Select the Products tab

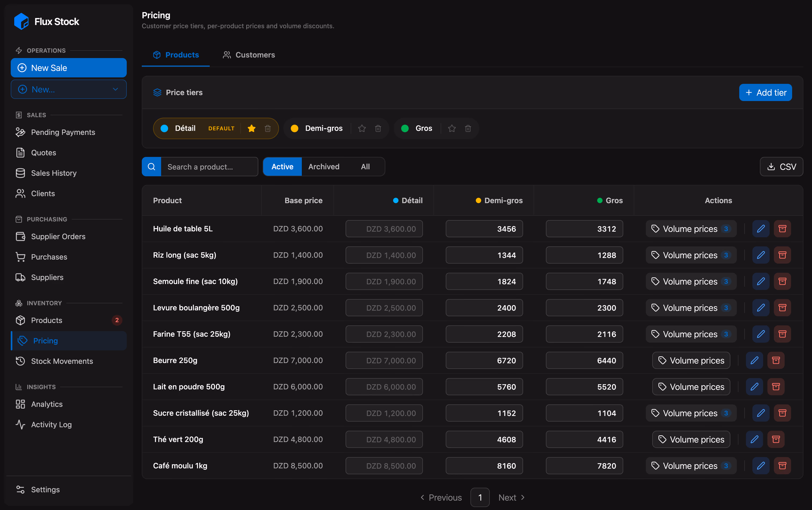(176, 55)
